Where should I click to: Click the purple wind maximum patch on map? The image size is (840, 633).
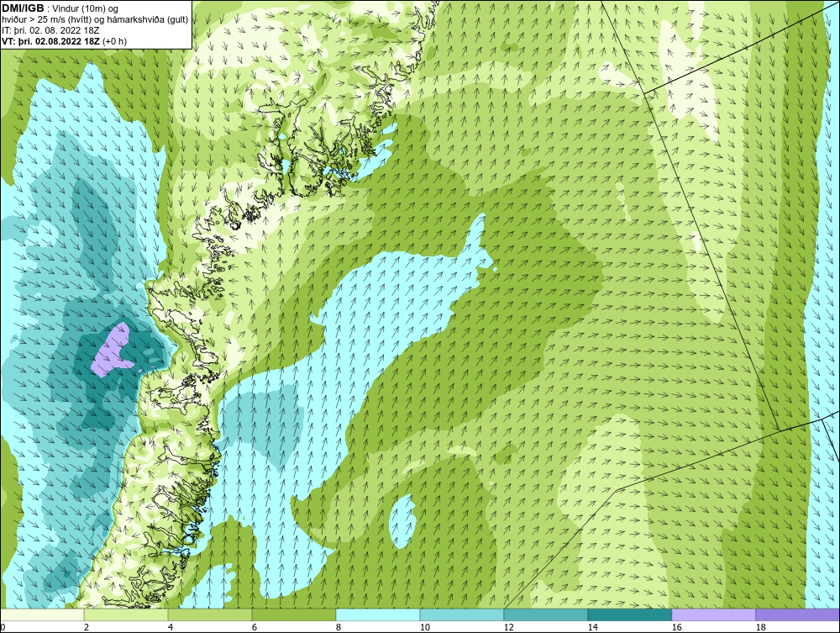tap(113, 351)
